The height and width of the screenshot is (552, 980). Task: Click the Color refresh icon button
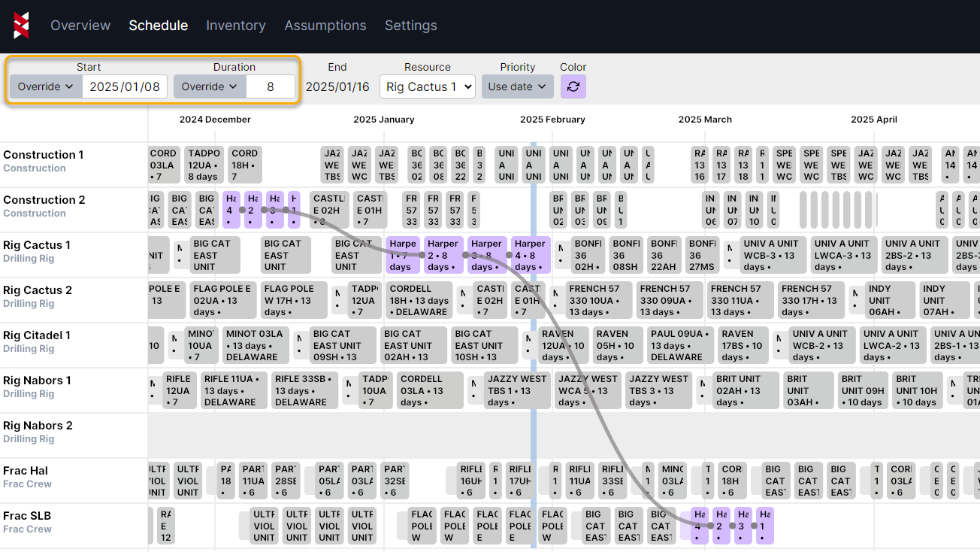573,86
